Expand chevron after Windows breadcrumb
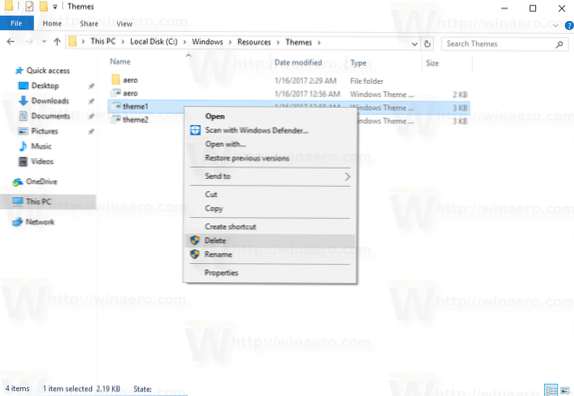Screen dimensions: 574x396 pos(230,42)
